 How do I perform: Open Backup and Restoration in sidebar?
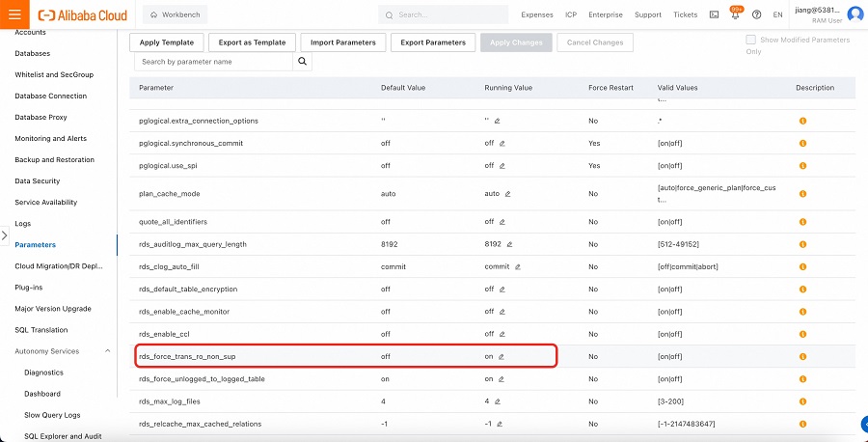54,159
